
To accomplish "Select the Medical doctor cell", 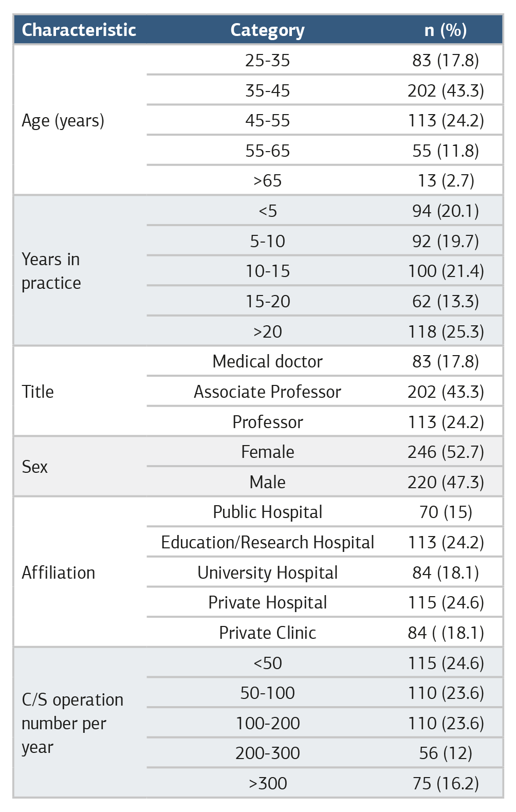I will click(267, 361).
